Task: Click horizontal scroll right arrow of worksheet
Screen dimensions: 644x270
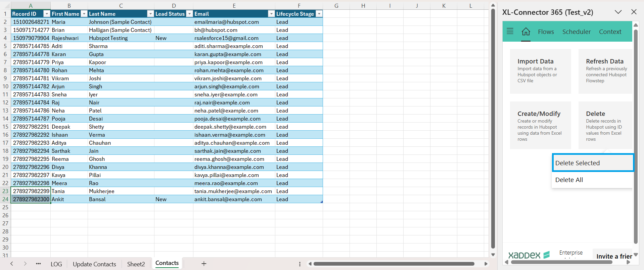Action: pyautogui.click(x=486, y=264)
